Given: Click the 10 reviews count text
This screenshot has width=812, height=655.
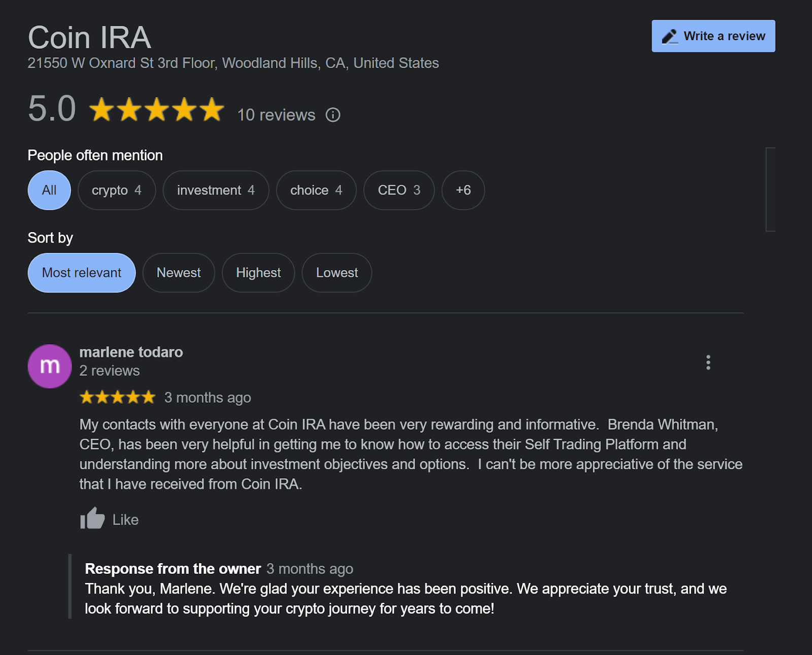Looking at the screenshot, I should click(277, 115).
